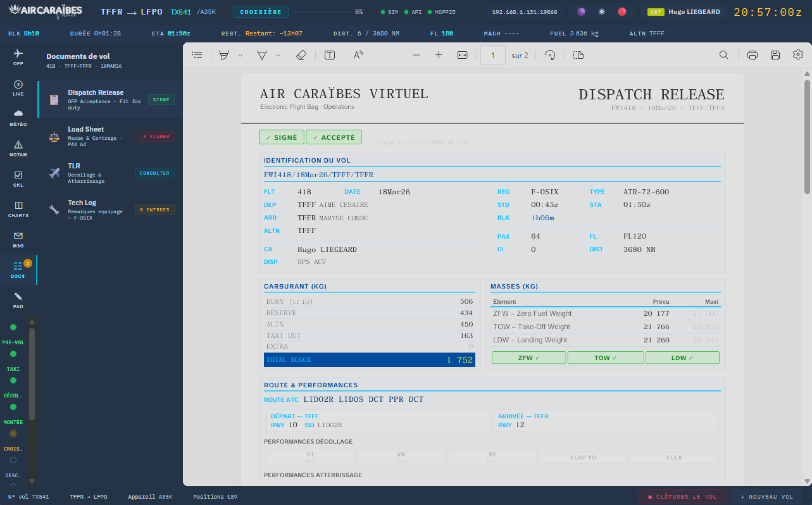The image size is (812, 505).
Task: Click the A SIGNER badge on Load Sheet
Action: (156, 136)
